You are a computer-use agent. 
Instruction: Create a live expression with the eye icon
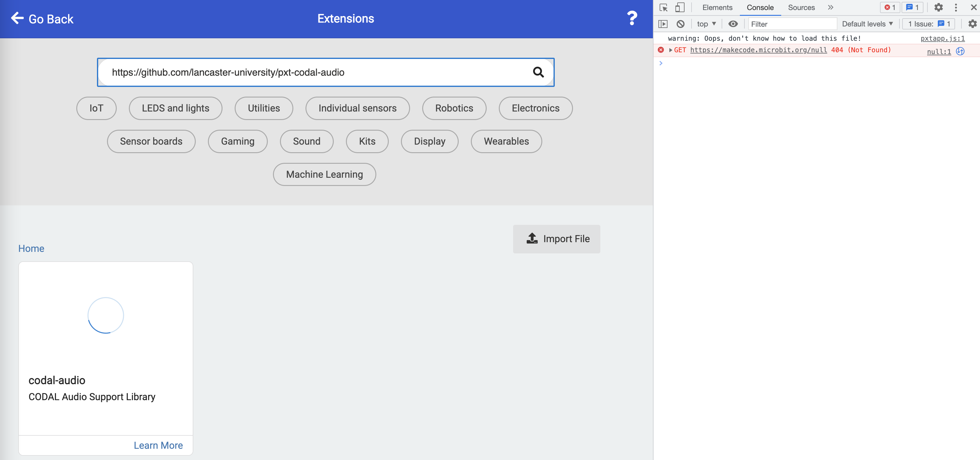point(733,24)
